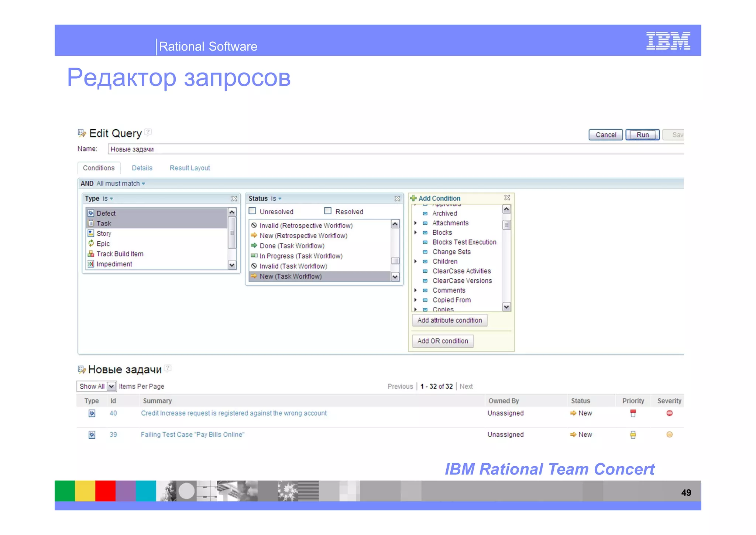Expand the Blocks tree node

pos(415,232)
